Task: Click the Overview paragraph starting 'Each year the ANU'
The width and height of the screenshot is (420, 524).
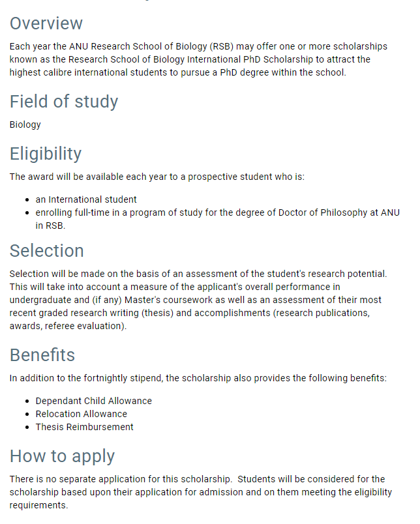Action: pos(198,59)
